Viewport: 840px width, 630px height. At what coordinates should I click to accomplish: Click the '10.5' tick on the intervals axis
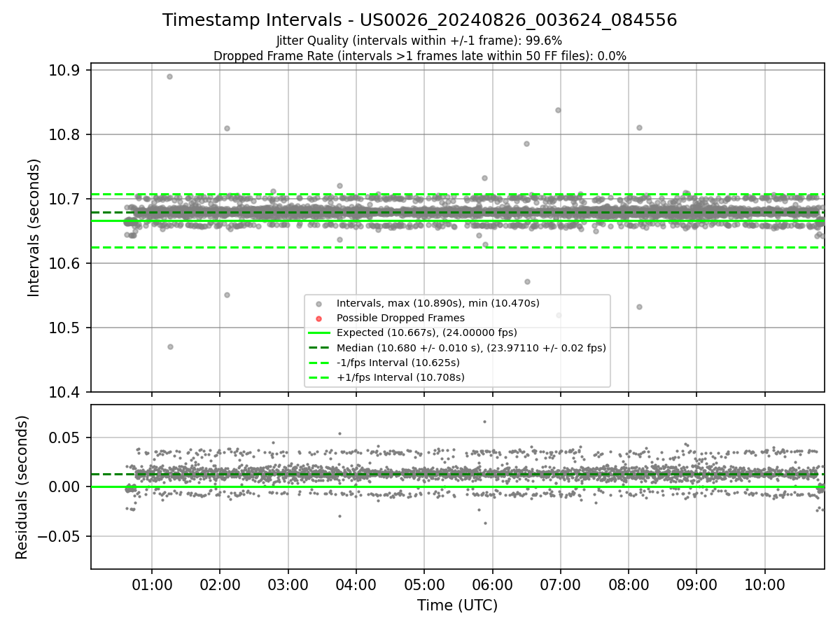pyautogui.click(x=64, y=328)
